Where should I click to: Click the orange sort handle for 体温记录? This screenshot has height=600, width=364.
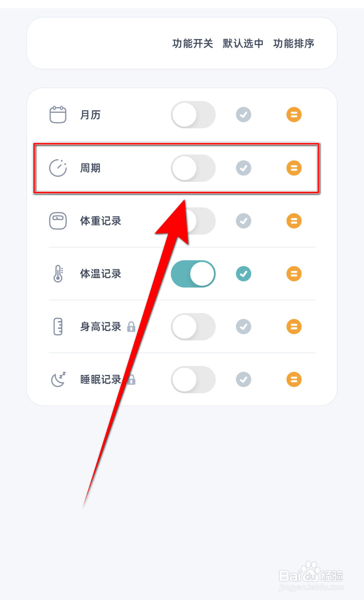point(294,274)
